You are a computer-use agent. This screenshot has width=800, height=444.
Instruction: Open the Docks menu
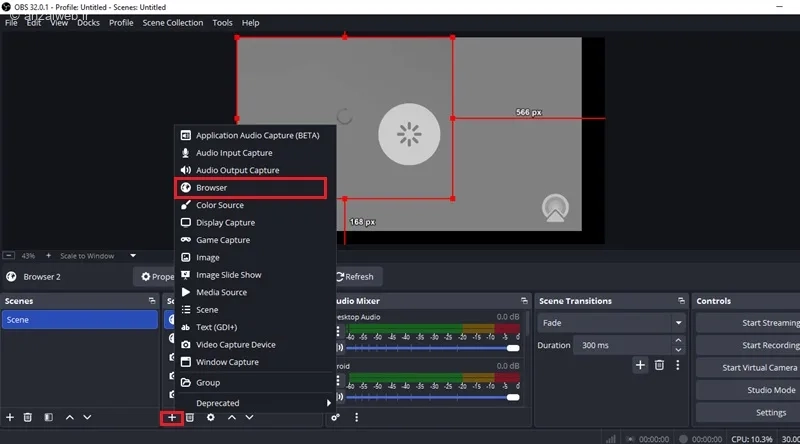point(88,22)
